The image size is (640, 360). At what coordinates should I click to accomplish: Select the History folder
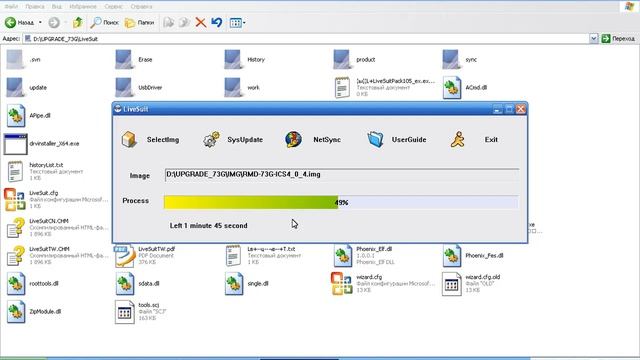(244, 60)
